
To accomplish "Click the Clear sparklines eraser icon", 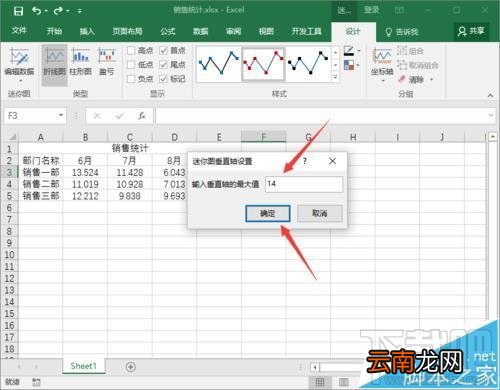I will click(x=402, y=79).
